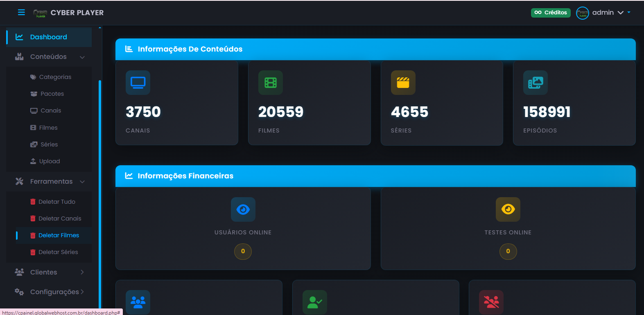The width and height of the screenshot is (644, 315).
Task: Click the red crossed-out users icon
Action: (x=491, y=302)
